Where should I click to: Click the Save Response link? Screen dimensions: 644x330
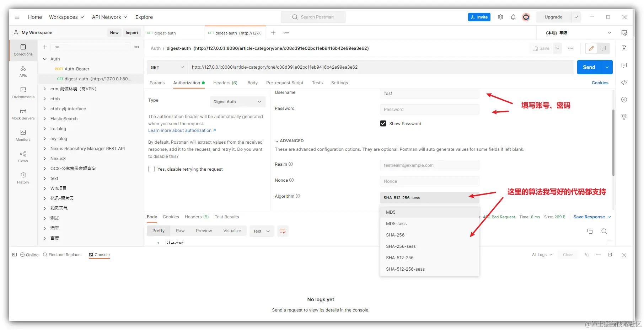point(592,217)
